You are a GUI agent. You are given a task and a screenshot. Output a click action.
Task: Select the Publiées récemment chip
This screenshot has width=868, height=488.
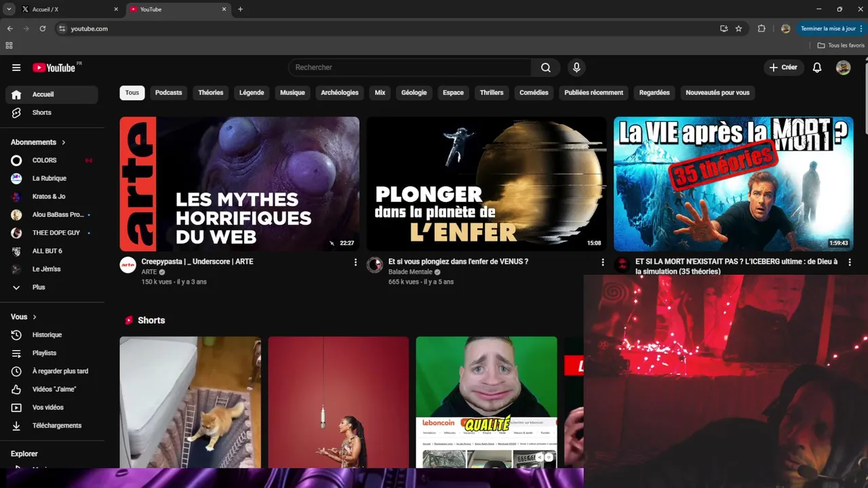tap(593, 93)
